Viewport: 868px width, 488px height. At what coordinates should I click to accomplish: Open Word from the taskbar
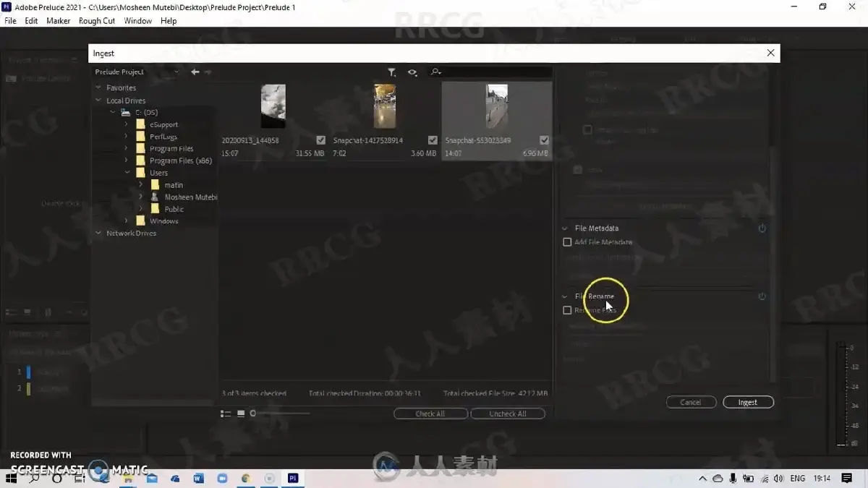199,479
